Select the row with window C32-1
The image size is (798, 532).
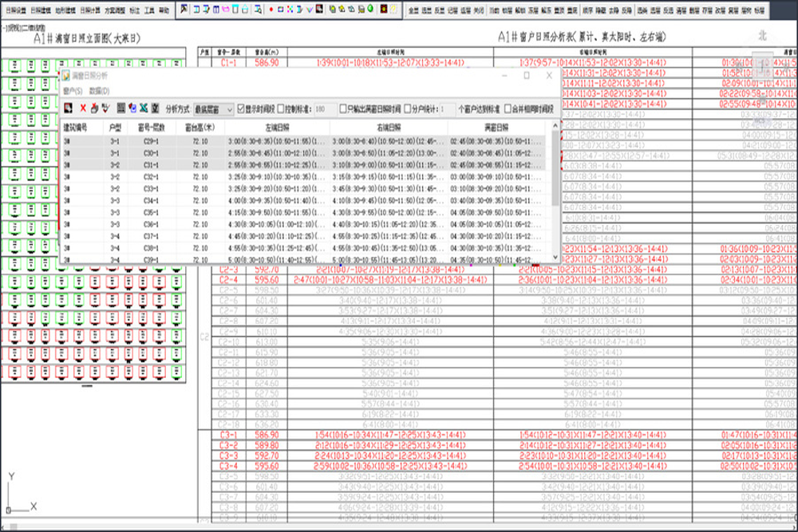(303, 177)
